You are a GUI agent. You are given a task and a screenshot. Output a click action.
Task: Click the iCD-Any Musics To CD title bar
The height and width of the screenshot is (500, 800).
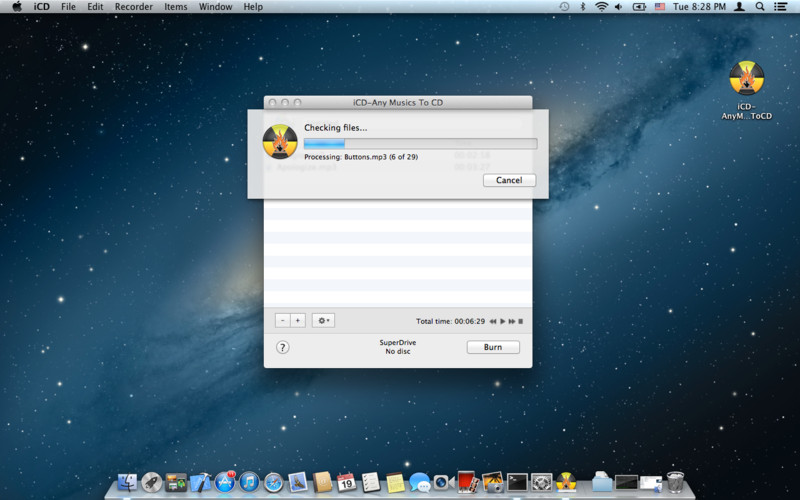tap(398, 102)
